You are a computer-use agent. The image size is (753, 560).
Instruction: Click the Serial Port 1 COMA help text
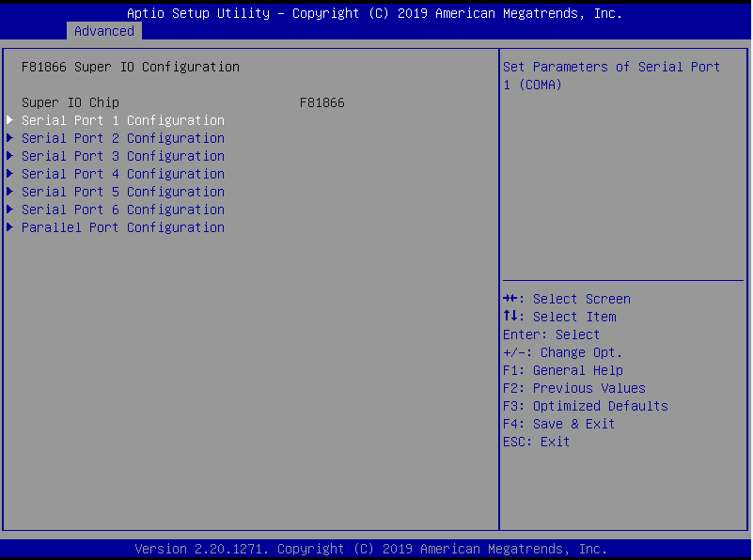[611, 76]
